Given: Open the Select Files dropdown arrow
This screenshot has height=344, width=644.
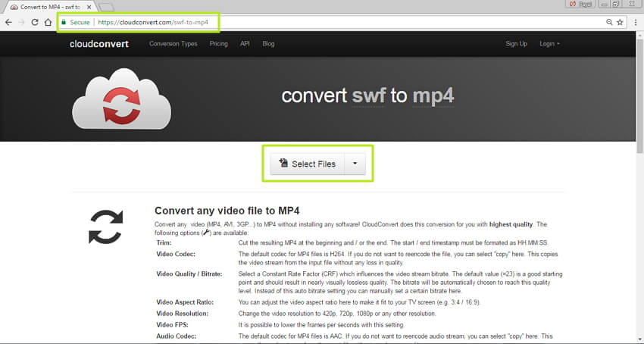Looking at the screenshot, I should coord(355,164).
